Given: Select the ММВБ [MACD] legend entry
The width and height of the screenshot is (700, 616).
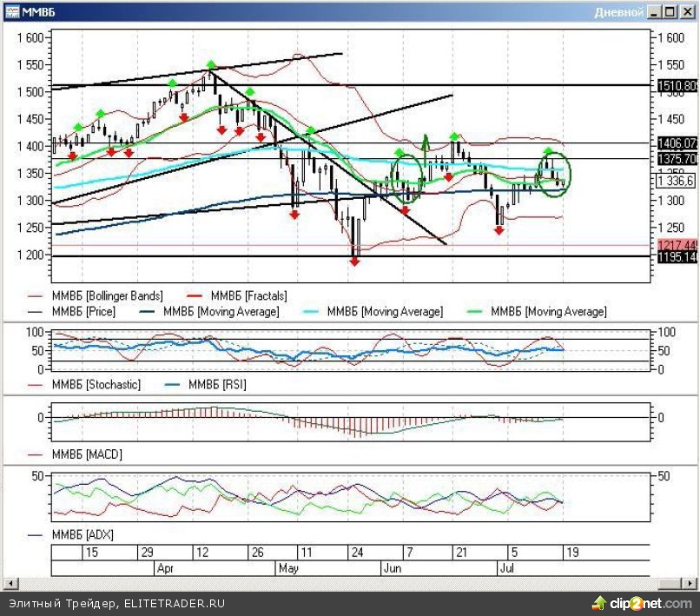Looking at the screenshot, I should point(87,454).
